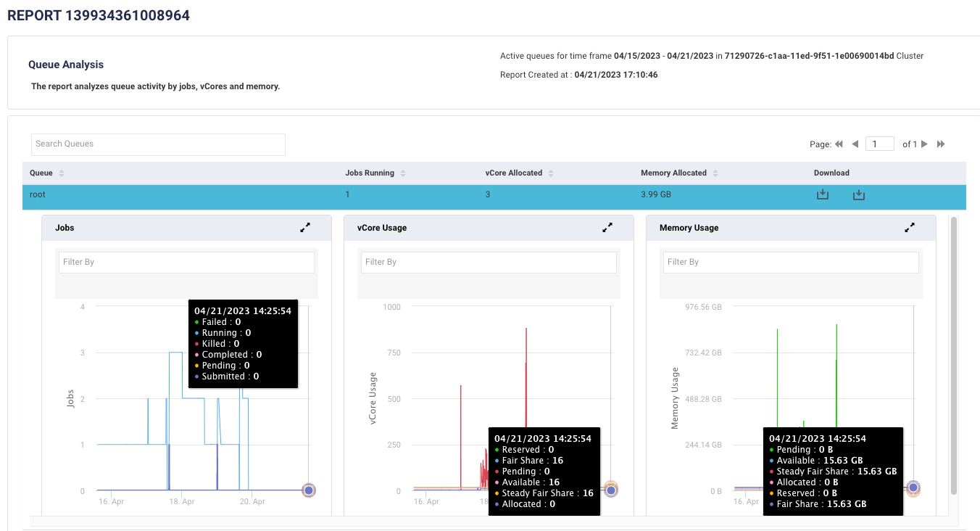
Task: Sort by vCore Allocated column arrows
Action: click(x=551, y=173)
